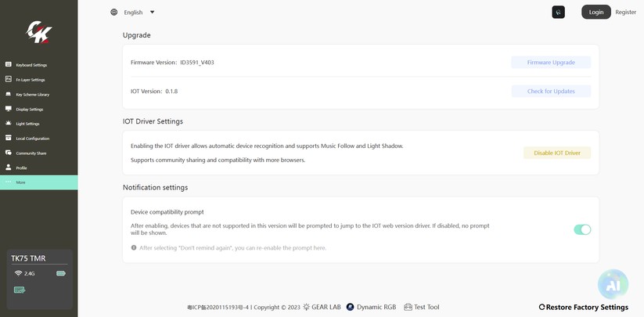This screenshot has width=644, height=317.
Task: Click the Device compatibility prompt label
Action: pos(167,212)
